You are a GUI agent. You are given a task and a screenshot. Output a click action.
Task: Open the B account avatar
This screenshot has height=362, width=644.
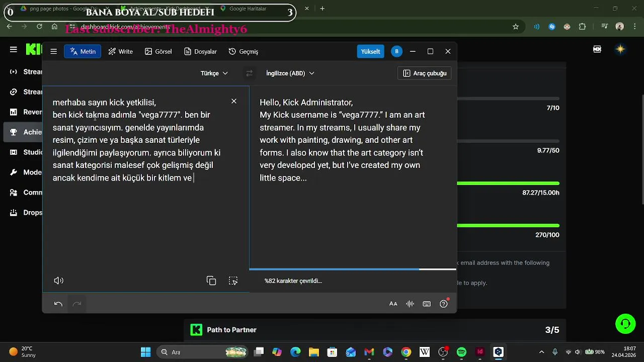click(396, 51)
